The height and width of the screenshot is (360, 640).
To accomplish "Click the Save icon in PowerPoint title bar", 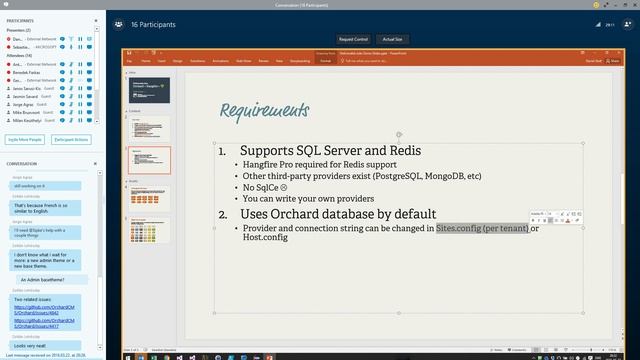I will 129,53.
